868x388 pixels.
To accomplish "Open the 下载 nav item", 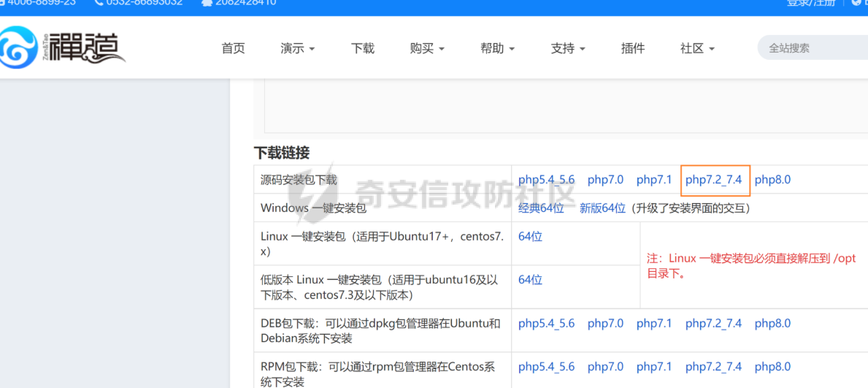I will coord(362,48).
